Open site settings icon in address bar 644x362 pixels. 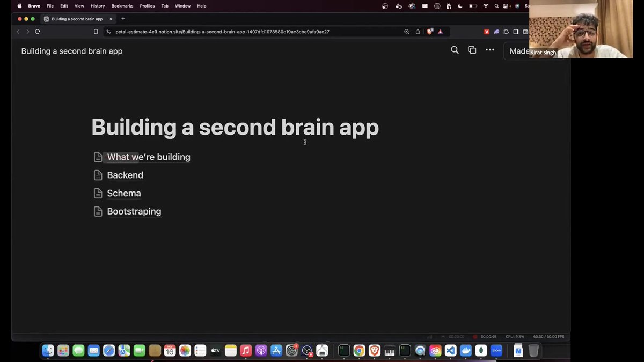coord(108,32)
